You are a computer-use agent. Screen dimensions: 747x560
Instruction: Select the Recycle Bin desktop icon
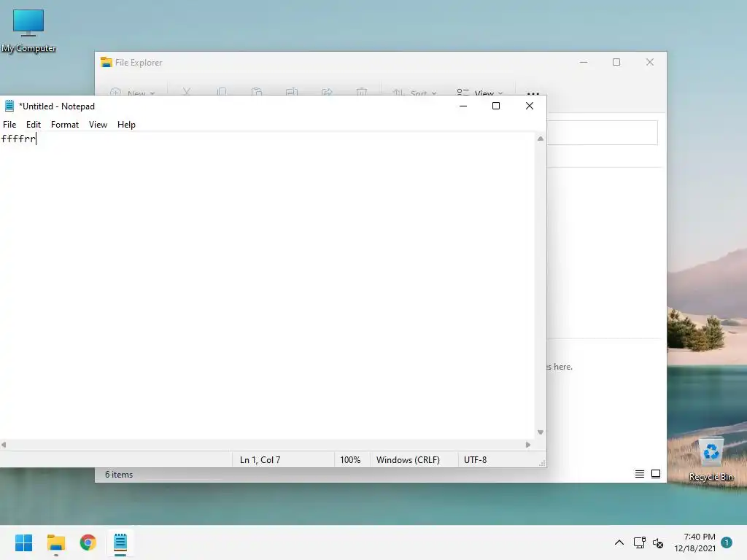[711, 460]
